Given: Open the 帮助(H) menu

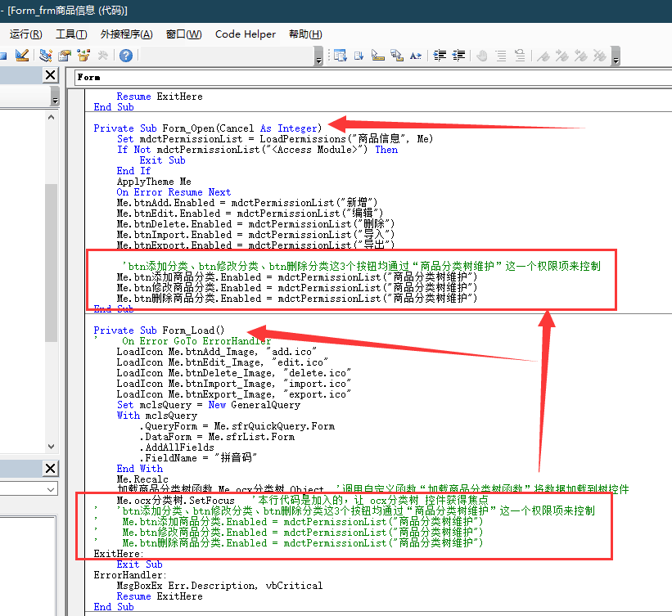Looking at the screenshot, I should (x=305, y=34).
